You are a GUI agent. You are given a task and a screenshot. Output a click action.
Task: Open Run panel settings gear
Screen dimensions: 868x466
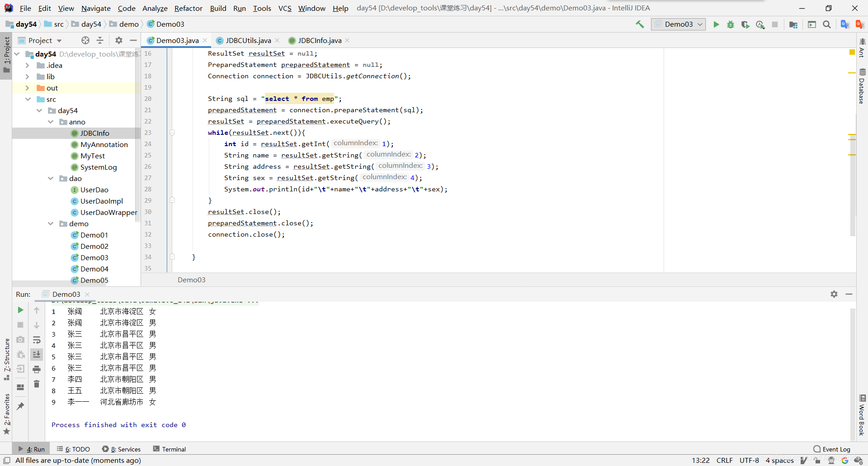coord(834,294)
